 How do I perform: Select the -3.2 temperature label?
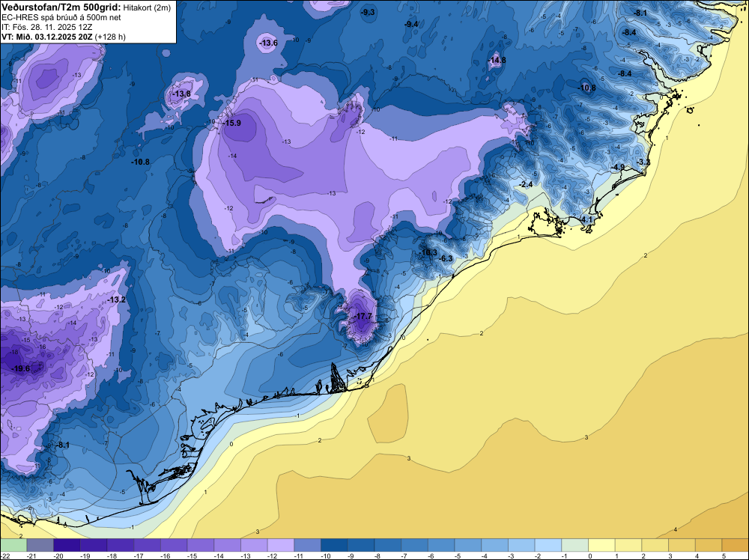(644, 162)
